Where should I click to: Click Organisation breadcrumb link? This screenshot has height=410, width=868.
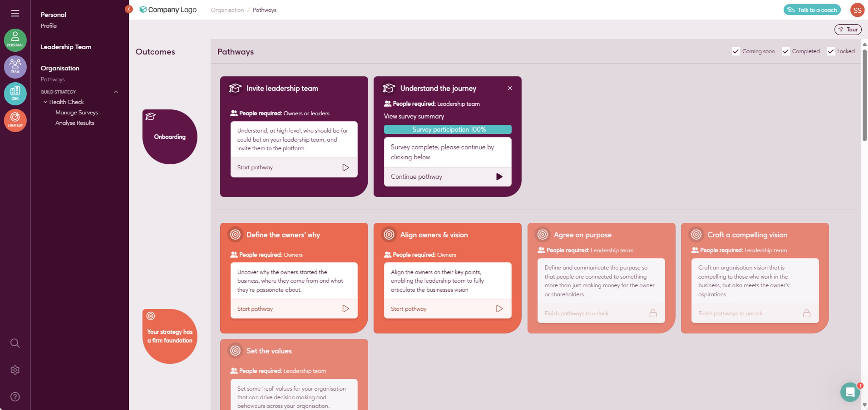tap(227, 10)
